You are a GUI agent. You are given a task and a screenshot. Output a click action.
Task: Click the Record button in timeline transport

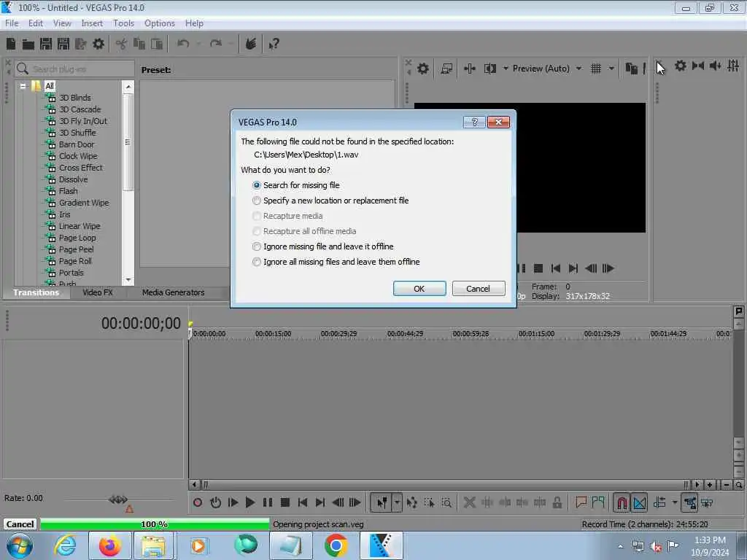coord(198,502)
